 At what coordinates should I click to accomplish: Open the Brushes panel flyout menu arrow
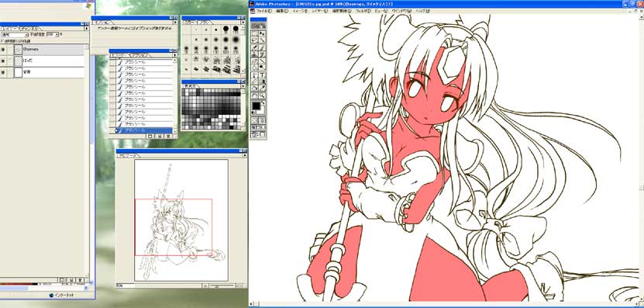click(243, 22)
